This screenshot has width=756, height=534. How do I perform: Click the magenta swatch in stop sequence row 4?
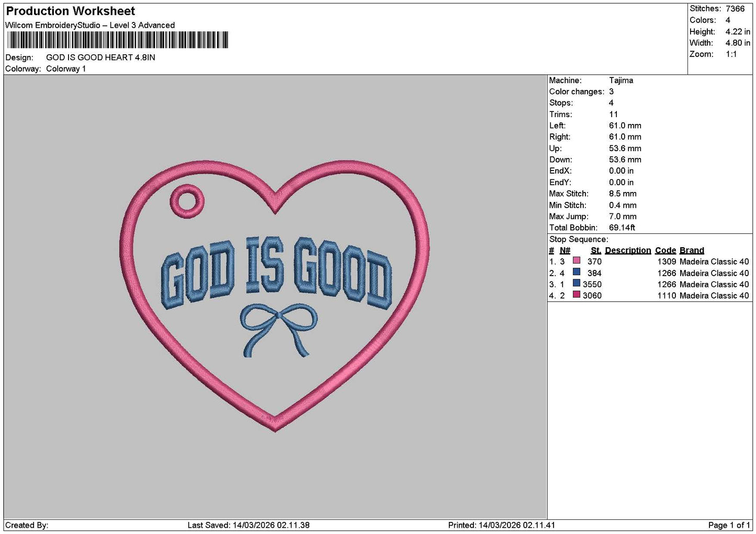point(577,294)
